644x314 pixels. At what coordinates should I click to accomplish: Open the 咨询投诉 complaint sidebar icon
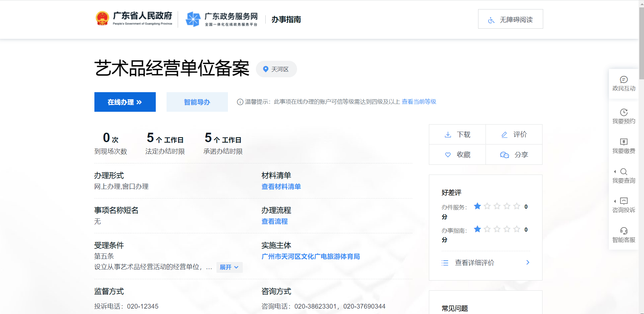coord(623,201)
